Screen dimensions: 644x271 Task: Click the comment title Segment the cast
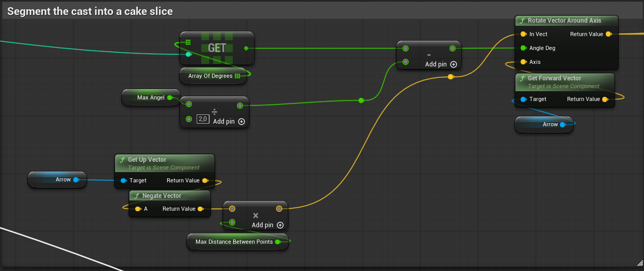[x=90, y=11]
